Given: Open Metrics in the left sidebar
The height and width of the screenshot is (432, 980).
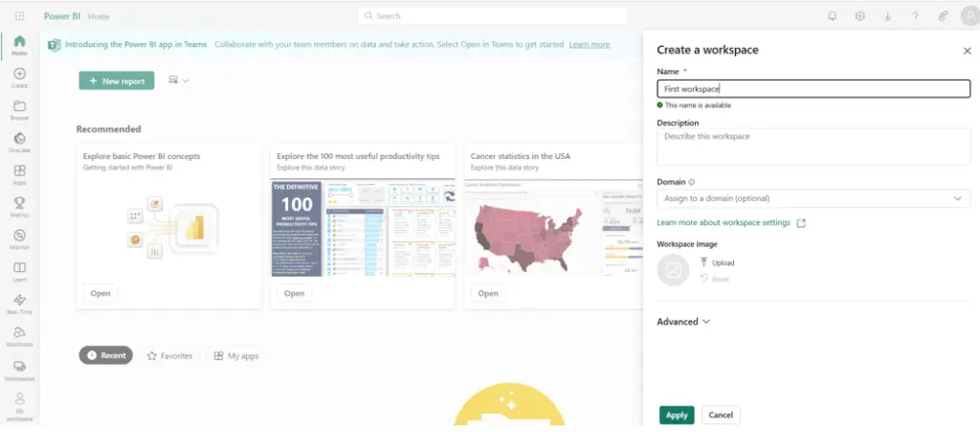Looking at the screenshot, I should [x=19, y=208].
